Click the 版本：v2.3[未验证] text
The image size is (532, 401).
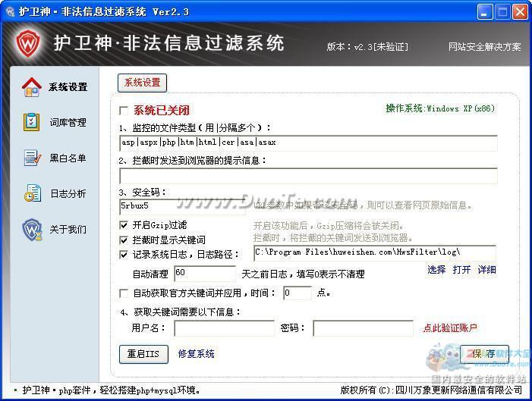(x=367, y=47)
